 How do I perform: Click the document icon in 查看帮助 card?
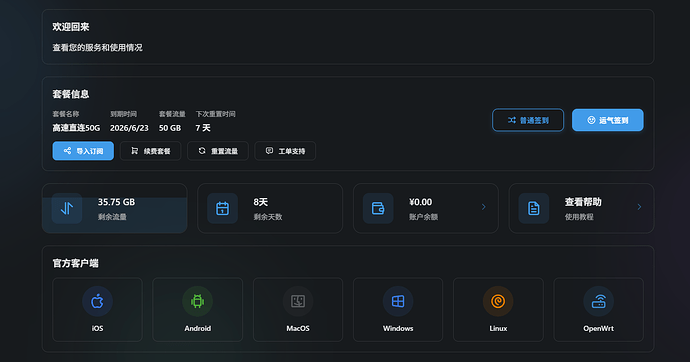[x=534, y=208]
